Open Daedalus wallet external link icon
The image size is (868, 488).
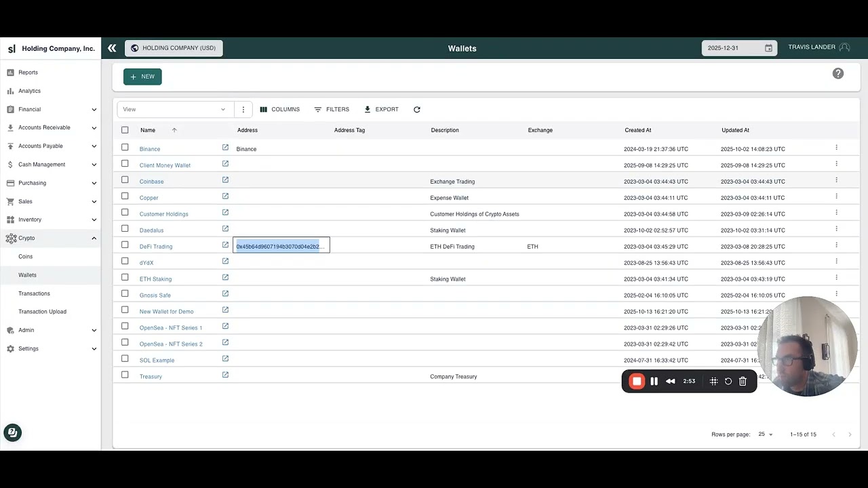click(x=225, y=228)
